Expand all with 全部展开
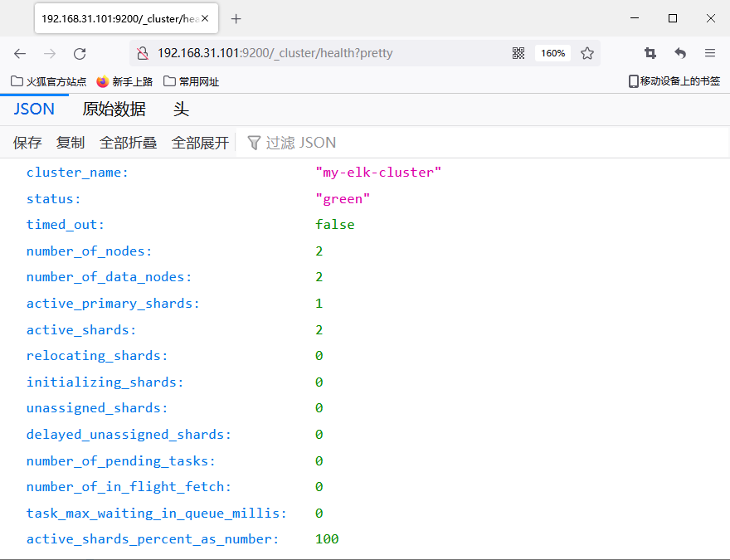Image resolution: width=730 pixels, height=560 pixels. click(x=200, y=143)
